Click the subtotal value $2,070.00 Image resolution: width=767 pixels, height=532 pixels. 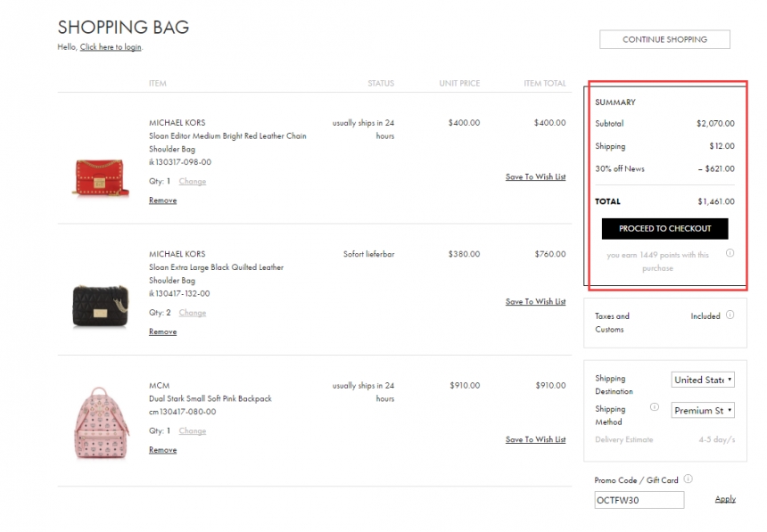[x=715, y=124]
